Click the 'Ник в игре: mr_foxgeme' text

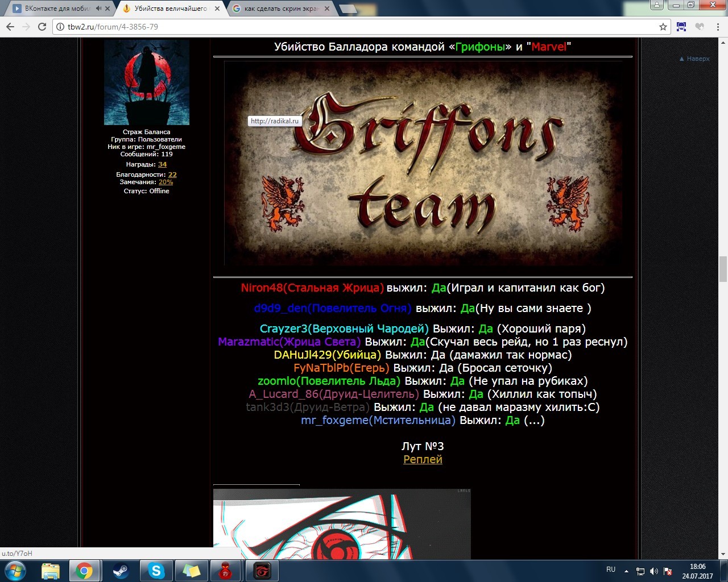point(147,147)
